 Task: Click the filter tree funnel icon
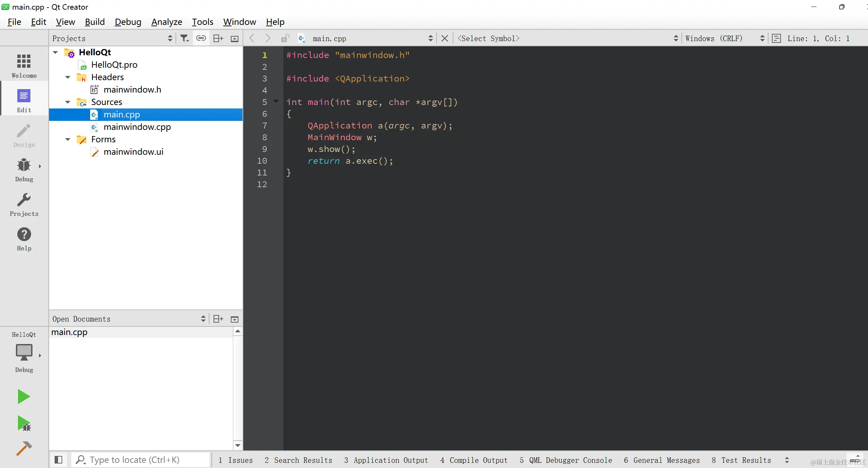(x=185, y=38)
